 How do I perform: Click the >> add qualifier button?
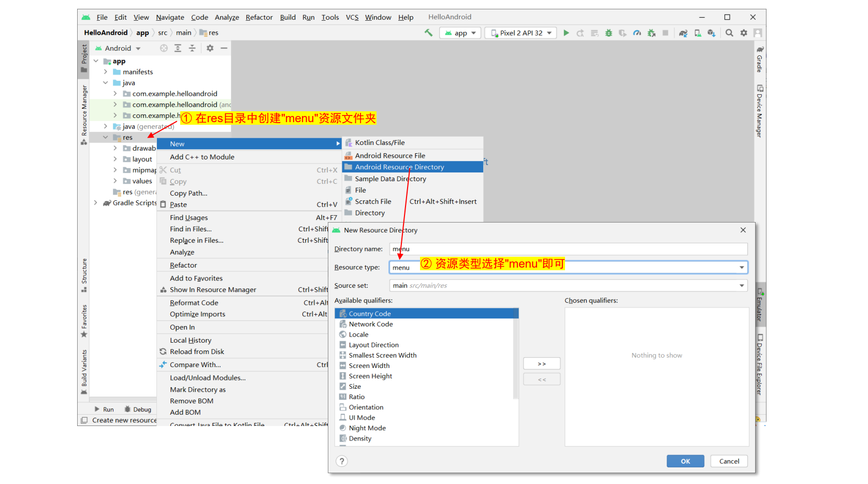[x=542, y=364]
